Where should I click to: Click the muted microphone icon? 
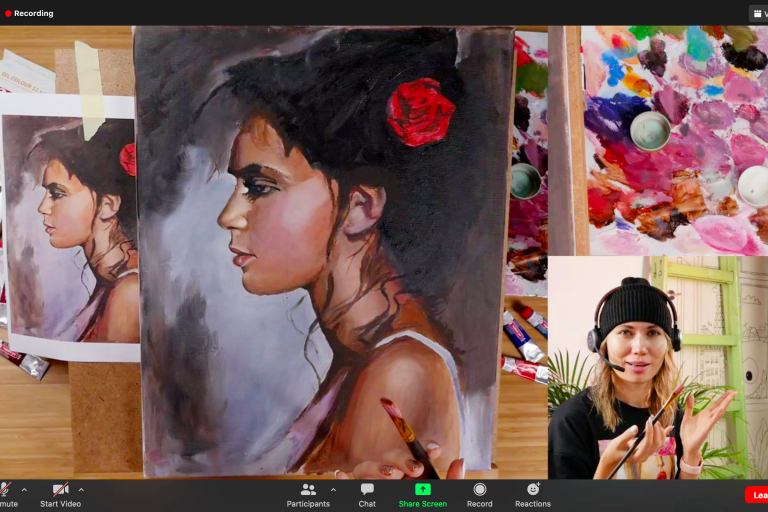click(4, 489)
